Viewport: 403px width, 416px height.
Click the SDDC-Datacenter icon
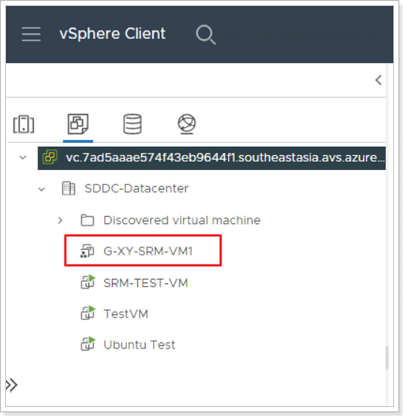69,188
